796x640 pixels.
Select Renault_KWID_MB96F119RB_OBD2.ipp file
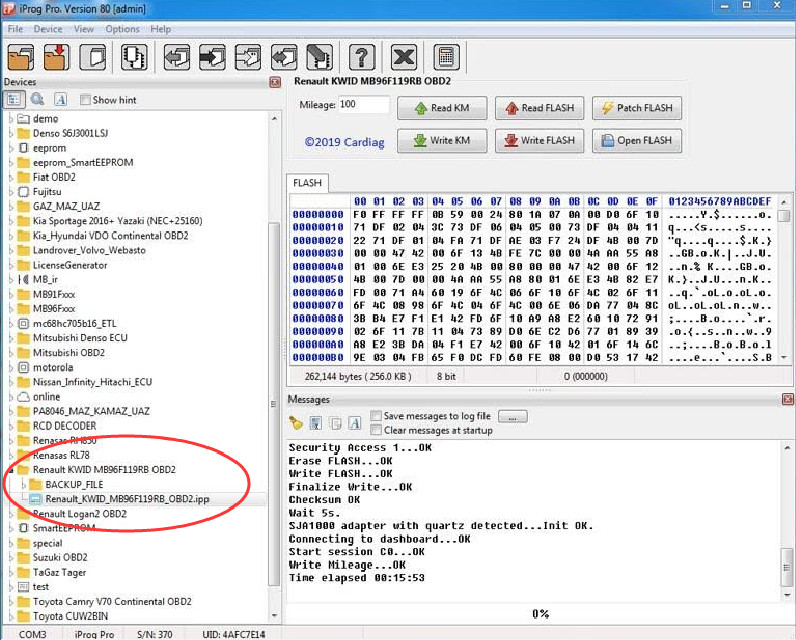[127, 499]
